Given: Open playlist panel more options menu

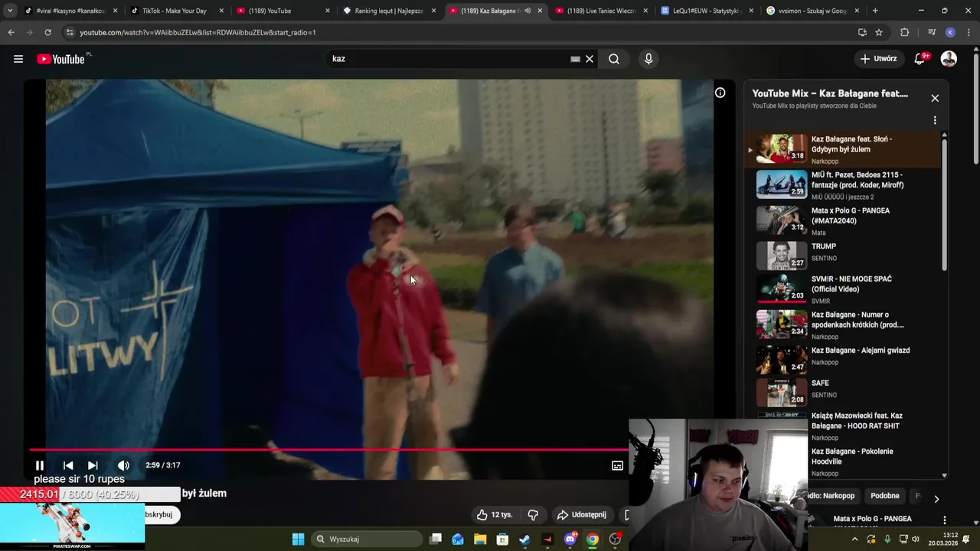Looking at the screenshot, I should [935, 120].
